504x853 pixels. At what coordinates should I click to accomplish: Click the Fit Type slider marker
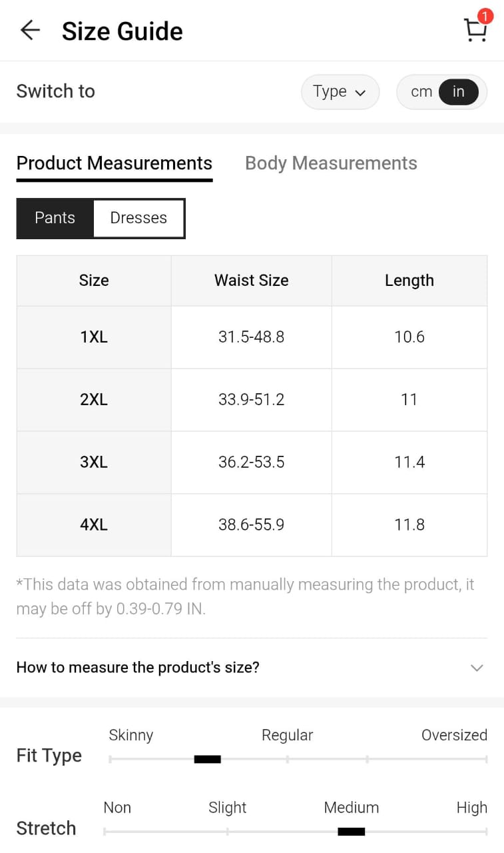(x=207, y=759)
